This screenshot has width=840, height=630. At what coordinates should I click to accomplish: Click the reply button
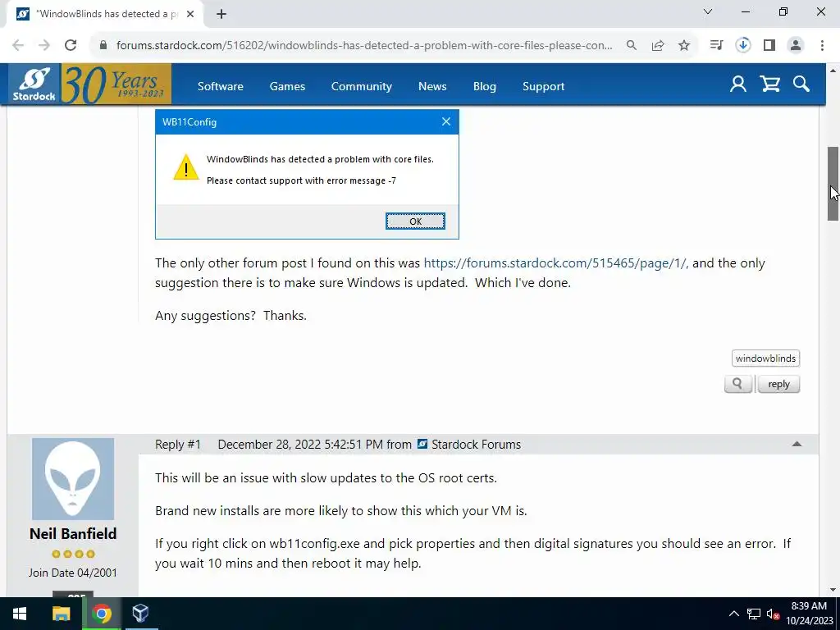click(x=778, y=384)
